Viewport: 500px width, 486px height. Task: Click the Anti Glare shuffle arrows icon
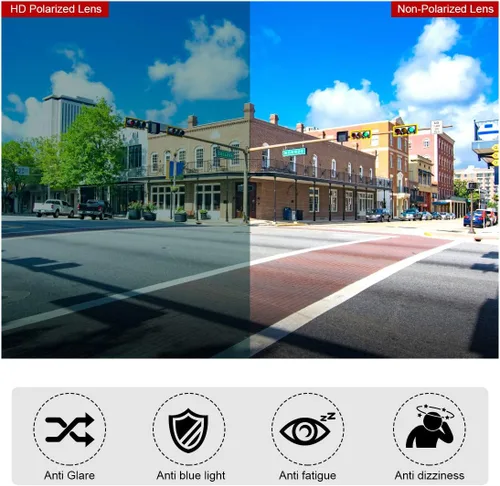[x=70, y=430]
